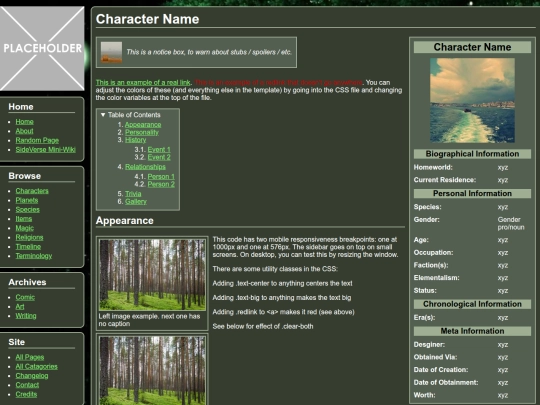
Task: Open the Credits page
Action: pos(26,394)
